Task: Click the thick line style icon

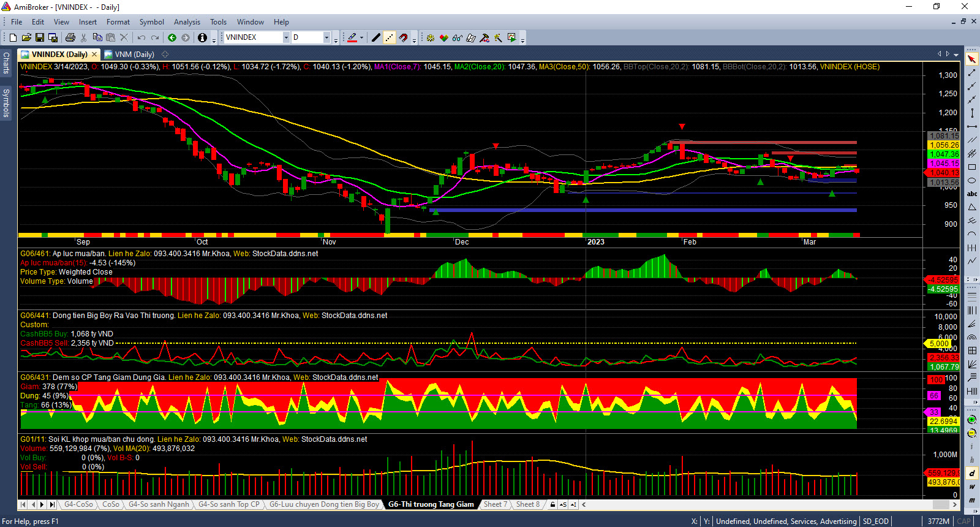Action: (x=376, y=37)
